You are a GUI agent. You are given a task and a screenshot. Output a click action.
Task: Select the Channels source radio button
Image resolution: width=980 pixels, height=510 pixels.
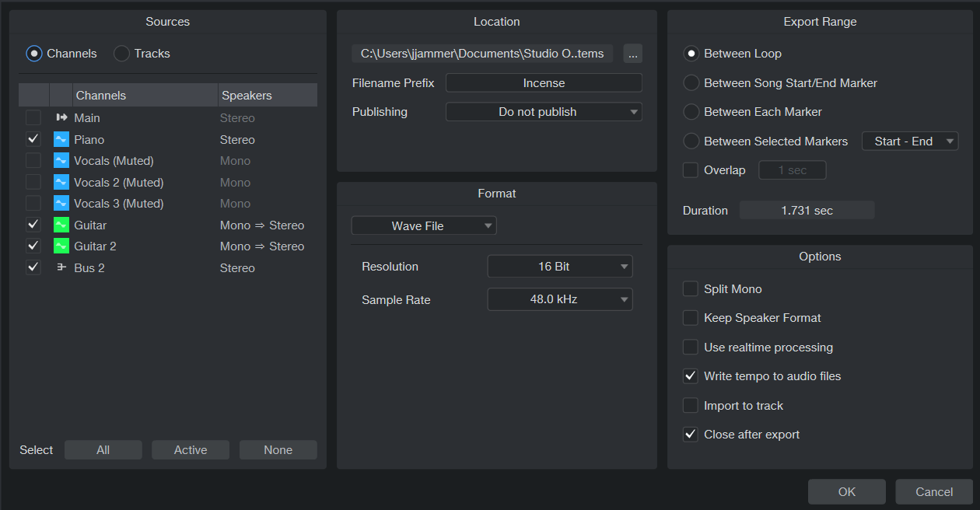point(34,54)
